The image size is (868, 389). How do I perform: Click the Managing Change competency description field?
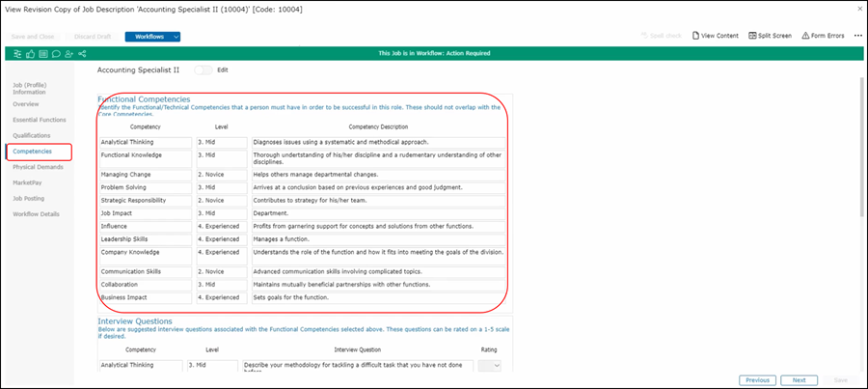point(377,174)
